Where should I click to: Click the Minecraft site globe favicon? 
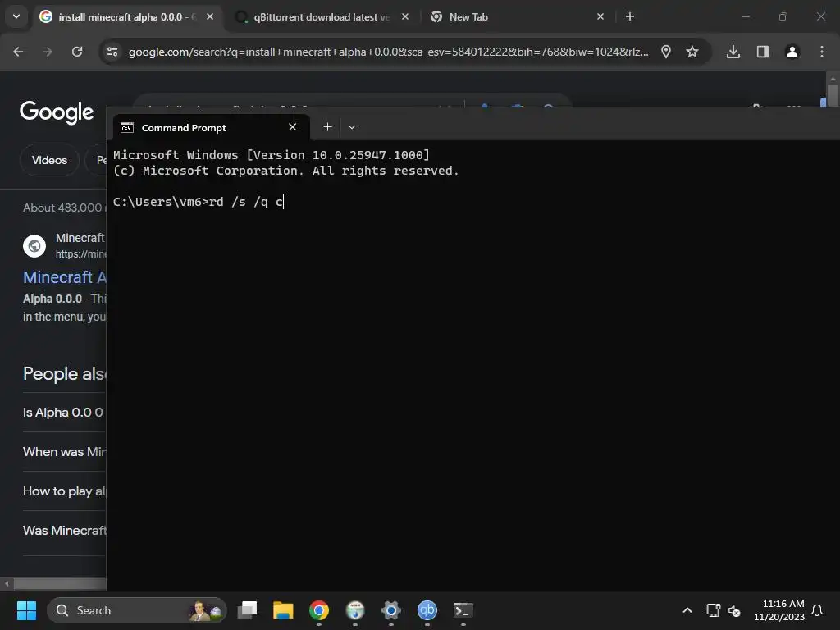click(34, 246)
